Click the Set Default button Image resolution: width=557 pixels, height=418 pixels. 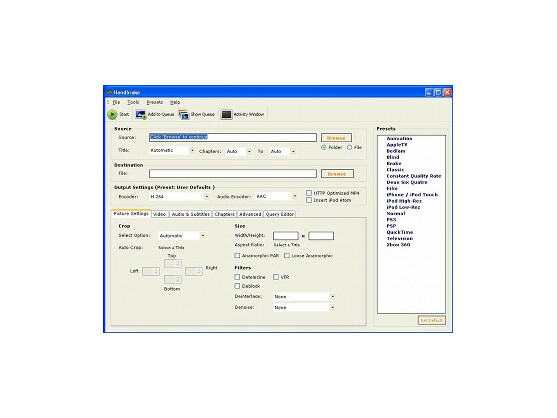tap(432, 320)
